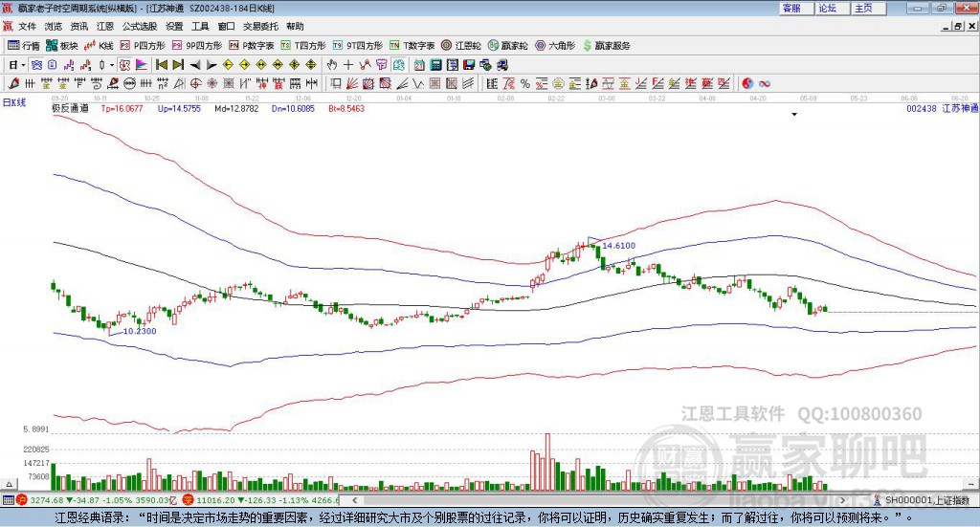Open the 9P四方形 tool
This screenshot has height=527, width=980.
pyautogui.click(x=197, y=46)
